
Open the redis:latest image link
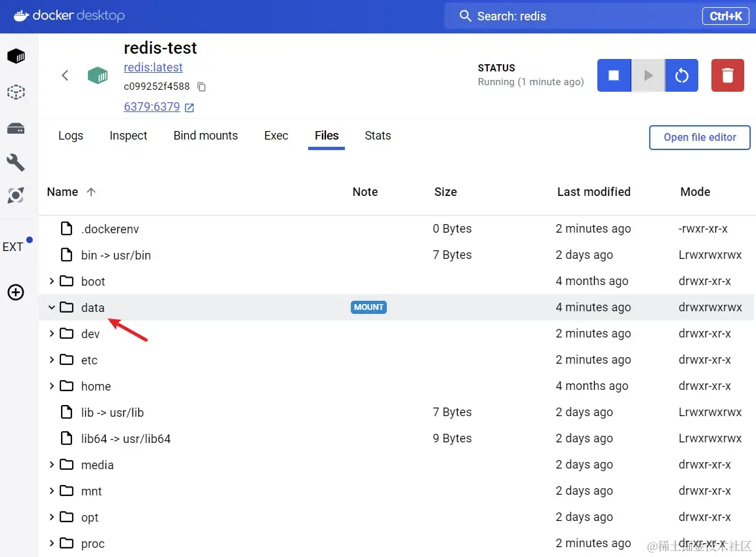click(x=153, y=67)
